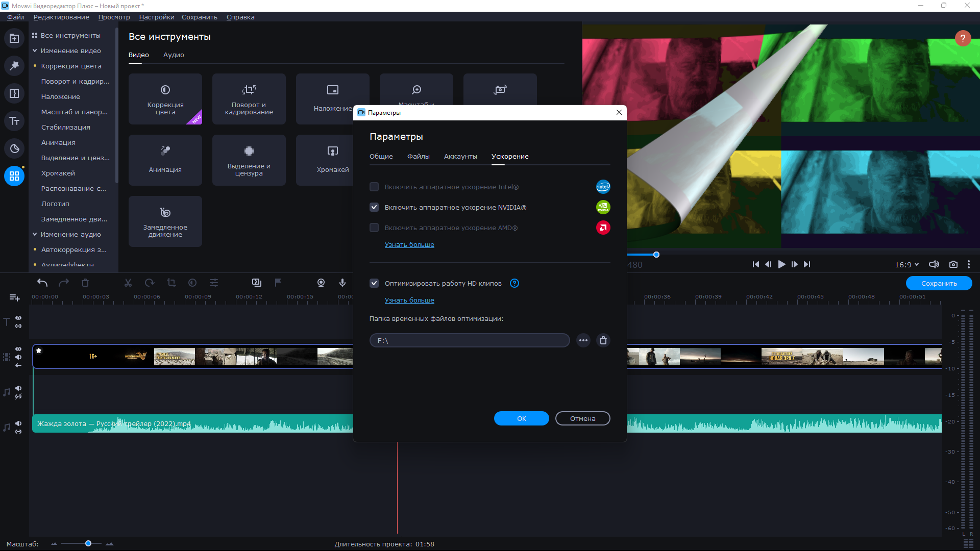980x551 pixels.
Task: Enable Intel hardware acceleration checkbox
Action: tap(374, 187)
